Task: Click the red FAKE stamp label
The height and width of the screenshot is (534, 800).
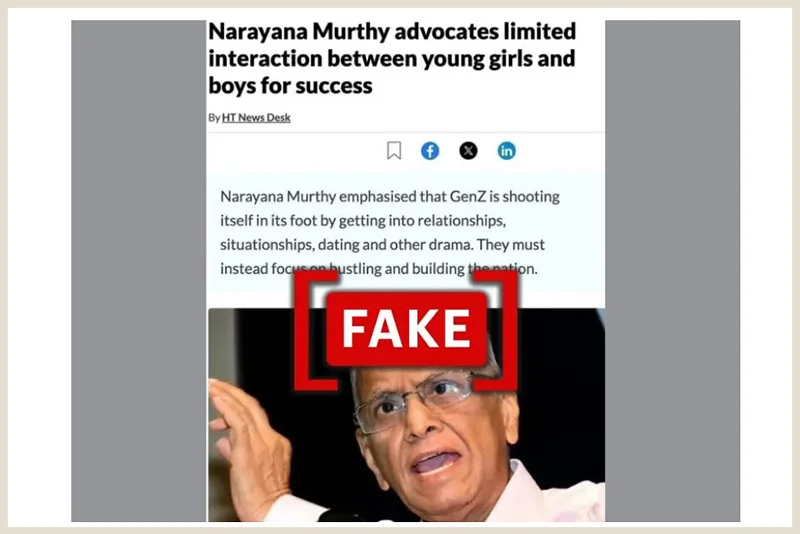Action: pyautogui.click(x=407, y=329)
